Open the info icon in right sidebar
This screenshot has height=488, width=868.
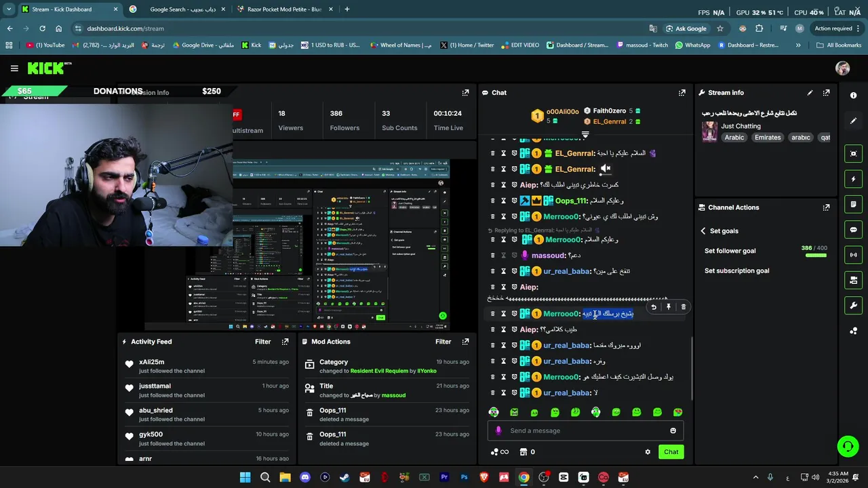(x=853, y=96)
